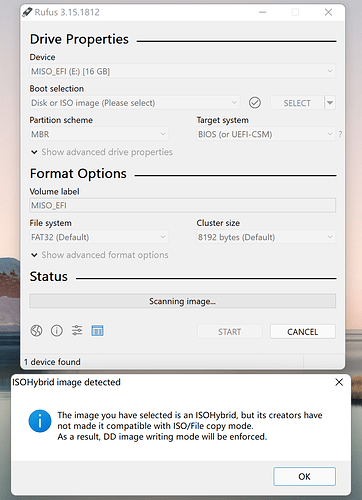Close the Rufus window
362x500 pixels.
328,12
